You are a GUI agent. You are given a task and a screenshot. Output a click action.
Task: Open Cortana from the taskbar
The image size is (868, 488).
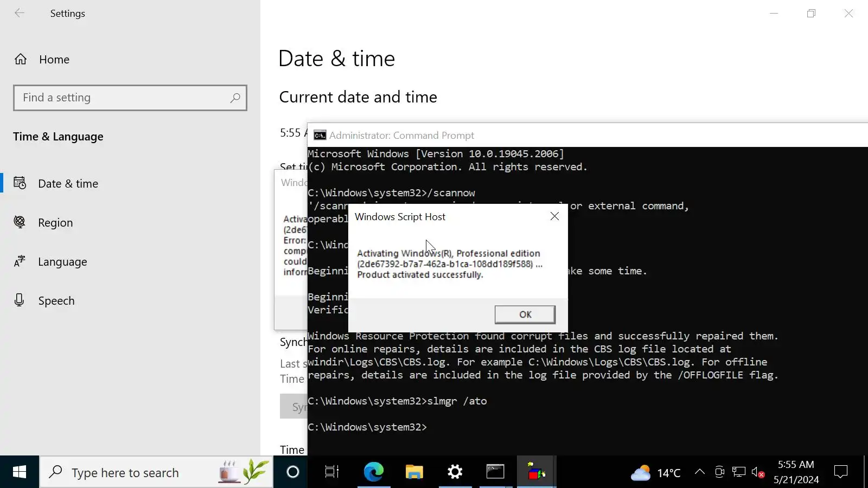point(293,472)
